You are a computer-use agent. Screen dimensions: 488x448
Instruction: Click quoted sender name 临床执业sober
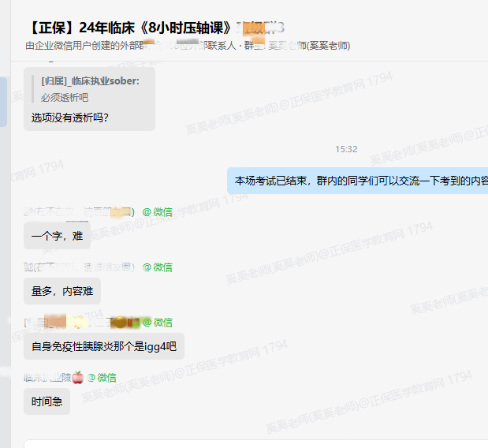[90, 80]
